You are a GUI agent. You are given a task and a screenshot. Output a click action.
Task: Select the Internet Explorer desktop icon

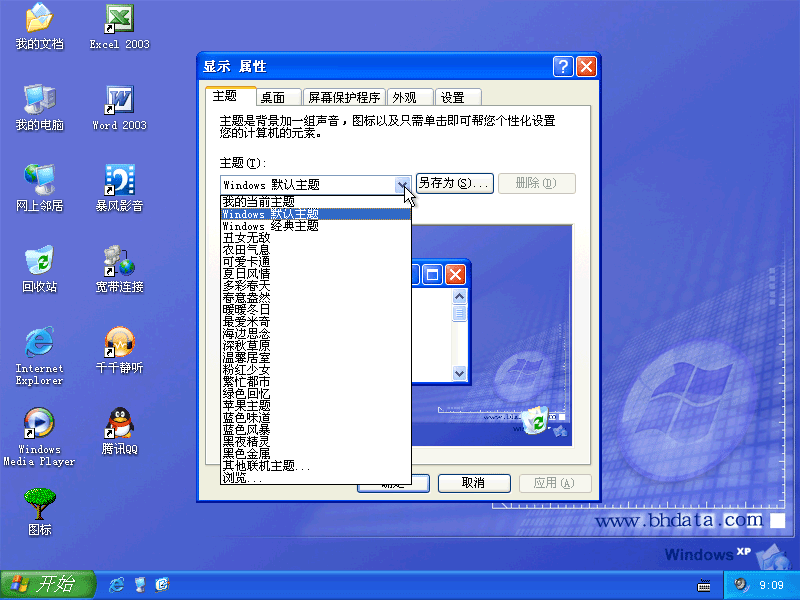click(39, 356)
